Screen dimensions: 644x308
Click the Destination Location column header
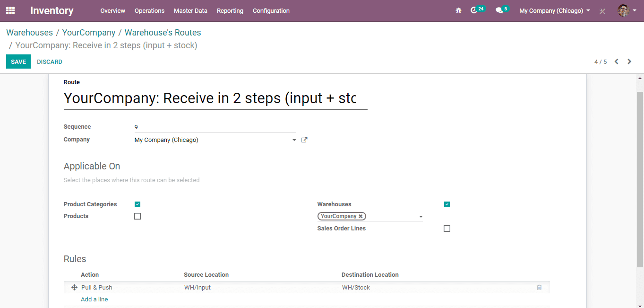coord(370,275)
